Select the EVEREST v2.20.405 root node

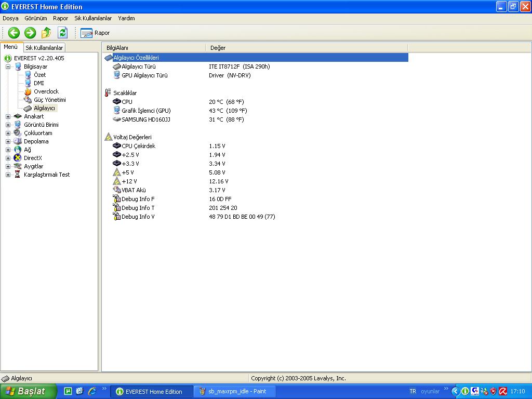[39, 58]
